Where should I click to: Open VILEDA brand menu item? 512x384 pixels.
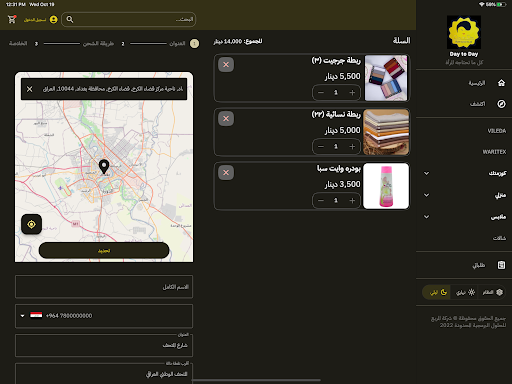point(497,131)
